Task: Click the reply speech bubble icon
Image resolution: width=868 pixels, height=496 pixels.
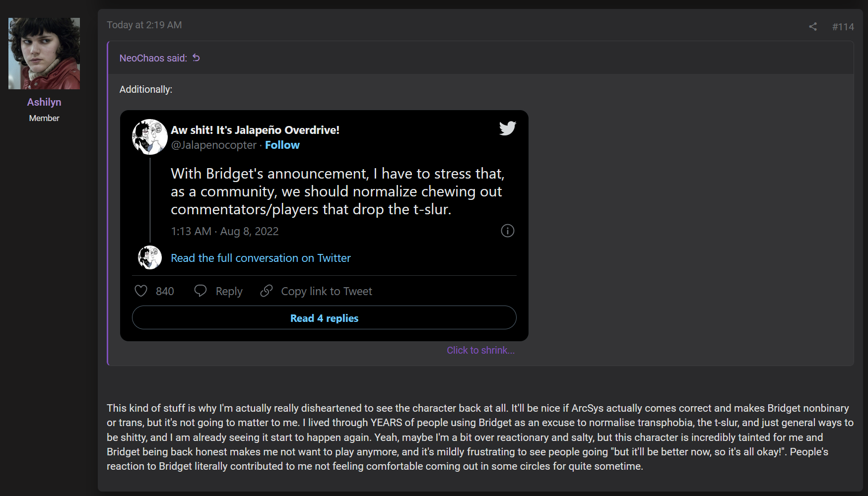Action: (200, 291)
